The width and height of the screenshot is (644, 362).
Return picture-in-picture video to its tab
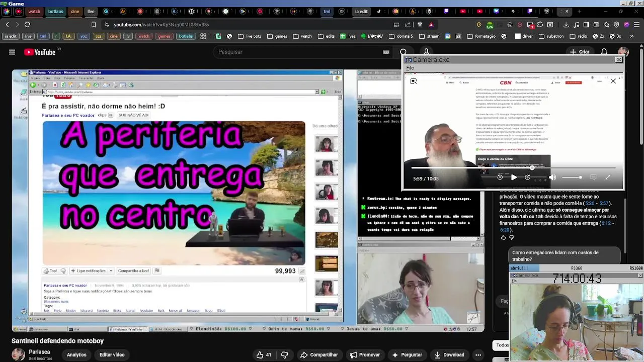(414, 81)
